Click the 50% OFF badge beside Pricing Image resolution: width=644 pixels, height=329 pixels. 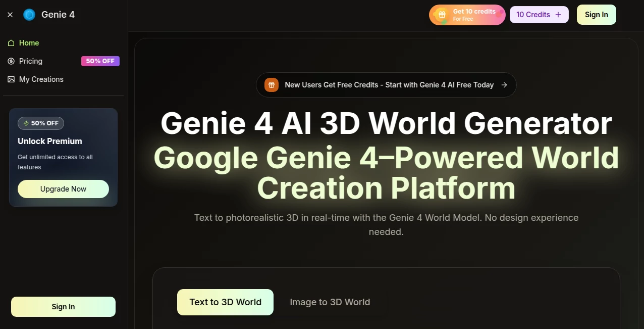pos(100,61)
